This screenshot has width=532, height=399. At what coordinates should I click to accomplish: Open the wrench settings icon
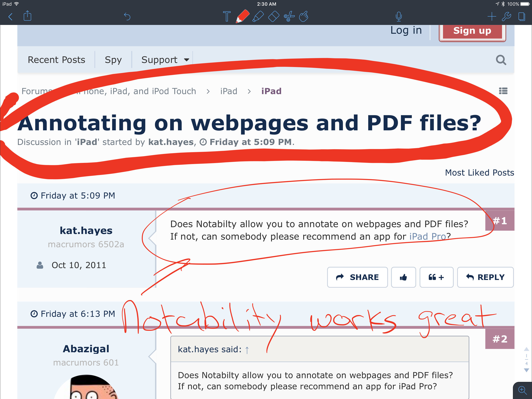pos(506,16)
